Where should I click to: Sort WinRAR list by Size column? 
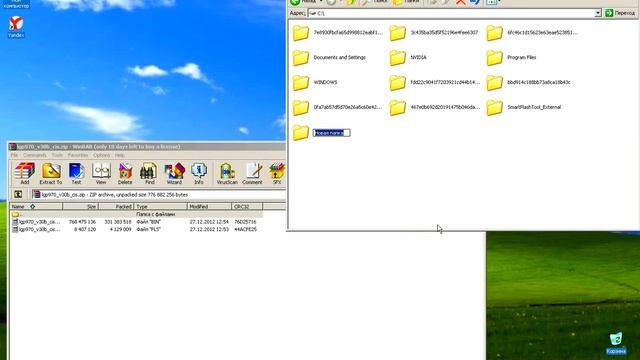tap(80, 207)
